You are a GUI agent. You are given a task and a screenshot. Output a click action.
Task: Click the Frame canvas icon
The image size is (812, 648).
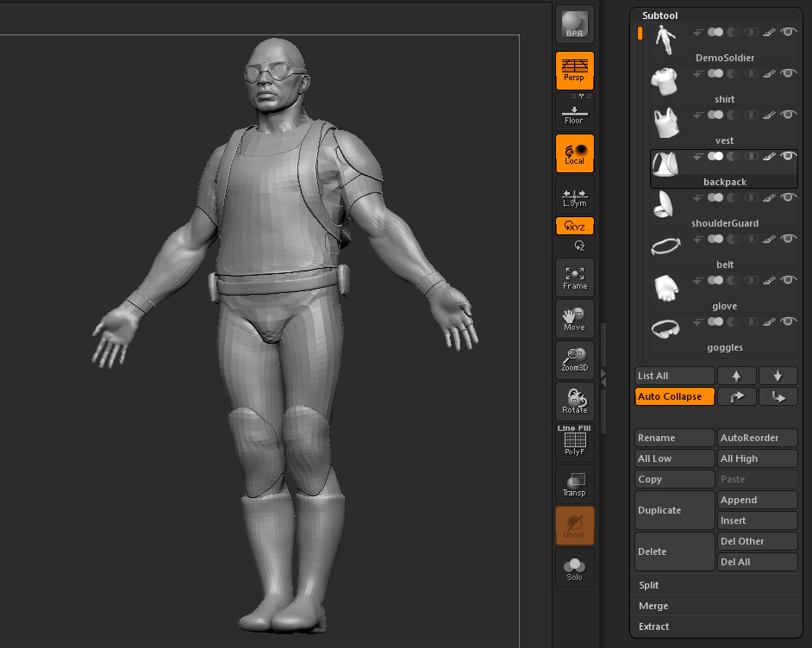tap(574, 276)
